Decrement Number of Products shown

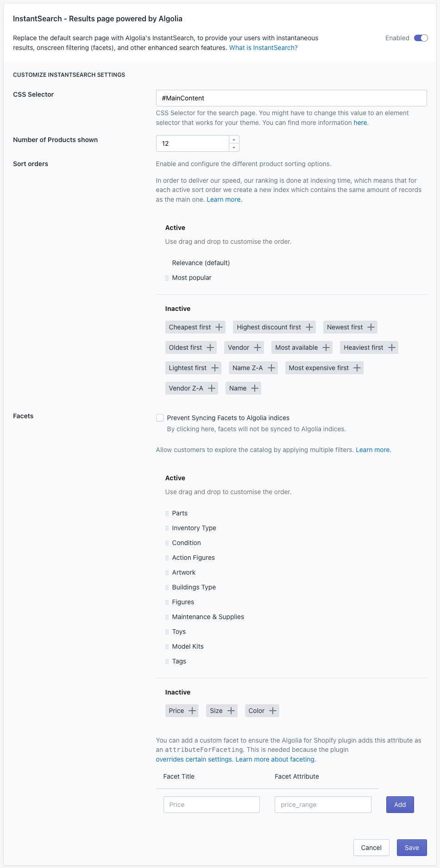coord(234,147)
